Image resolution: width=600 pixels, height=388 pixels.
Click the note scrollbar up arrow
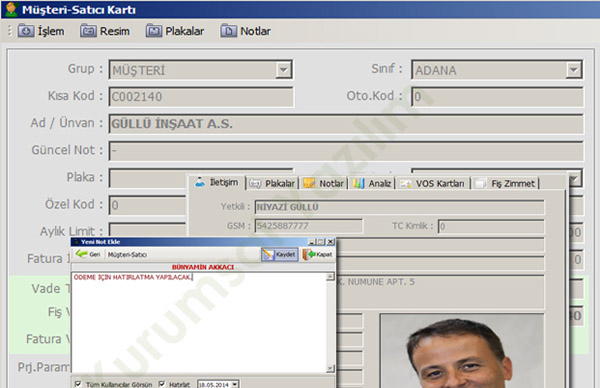coord(331,277)
